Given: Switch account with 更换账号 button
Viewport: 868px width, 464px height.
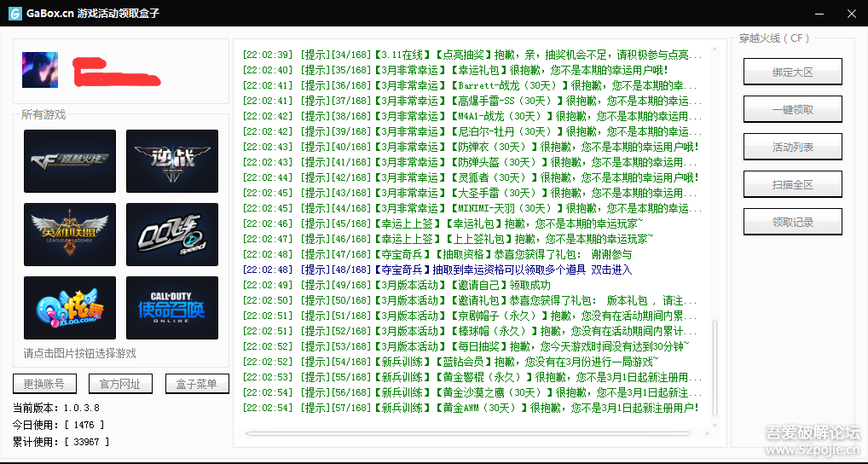Looking at the screenshot, I should click(x=44, y=384).
